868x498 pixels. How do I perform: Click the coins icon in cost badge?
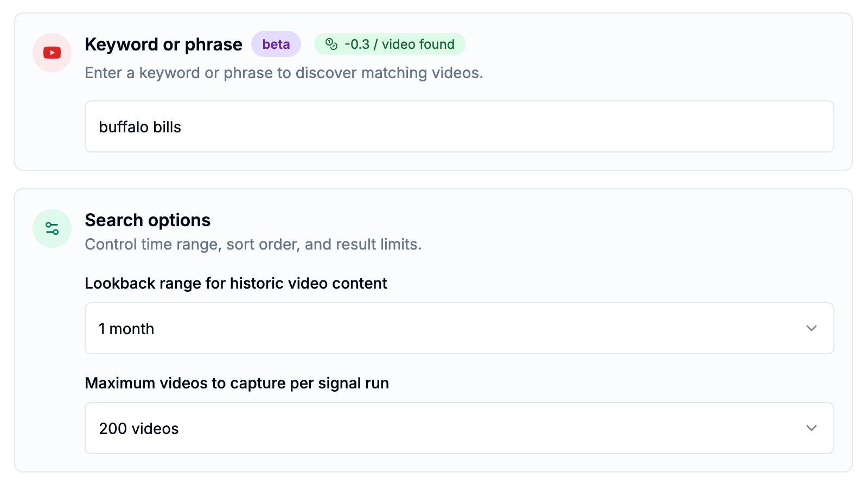tap(331, 44)
